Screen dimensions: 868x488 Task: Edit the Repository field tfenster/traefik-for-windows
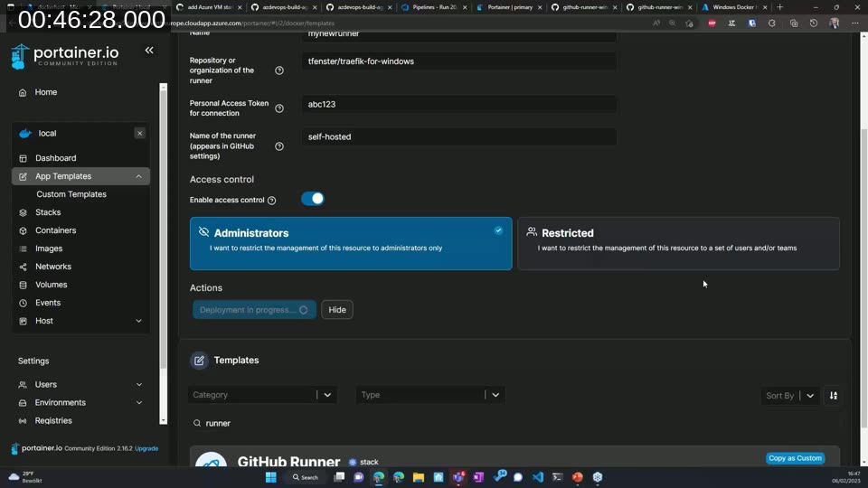[x=459, y=61]
